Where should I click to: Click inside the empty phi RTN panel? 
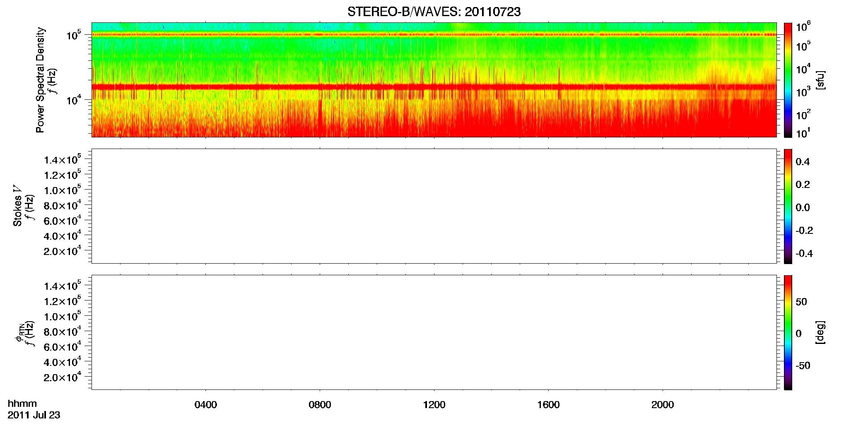434,332
